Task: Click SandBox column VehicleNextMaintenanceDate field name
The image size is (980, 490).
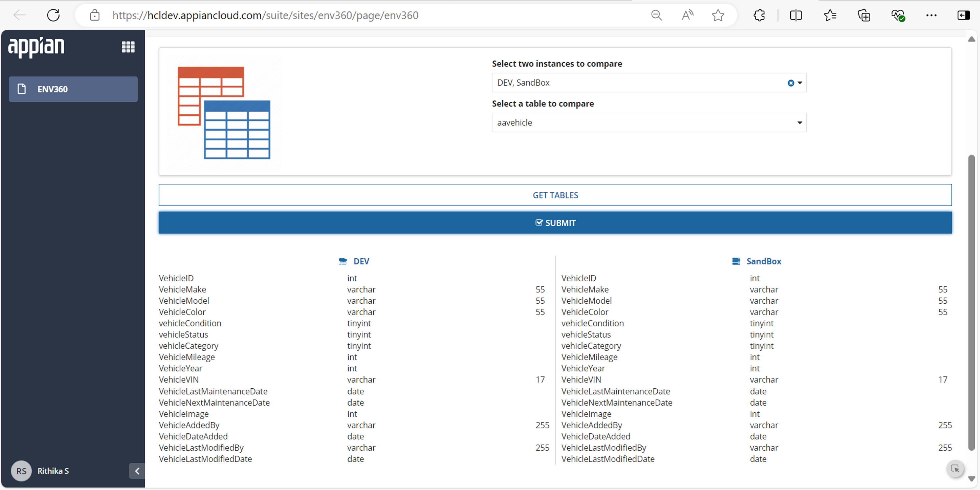Action: 617,403
